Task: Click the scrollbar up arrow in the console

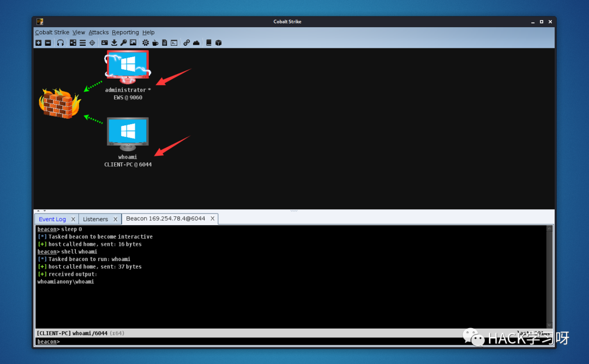Action: pyautogui.click(x=550, y=228)
